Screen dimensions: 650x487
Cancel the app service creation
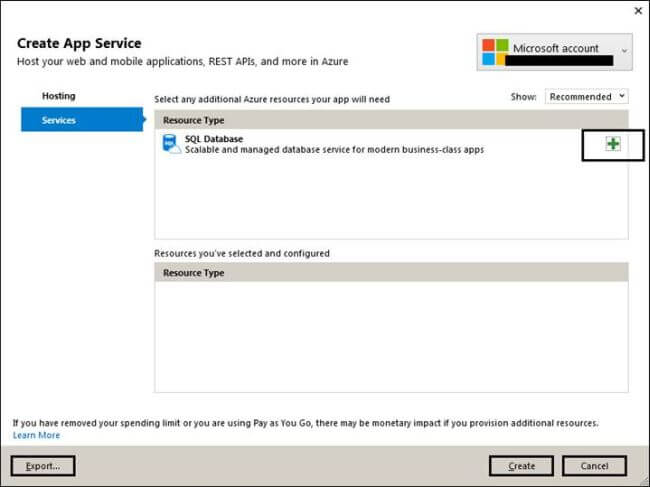pos(593,466)
